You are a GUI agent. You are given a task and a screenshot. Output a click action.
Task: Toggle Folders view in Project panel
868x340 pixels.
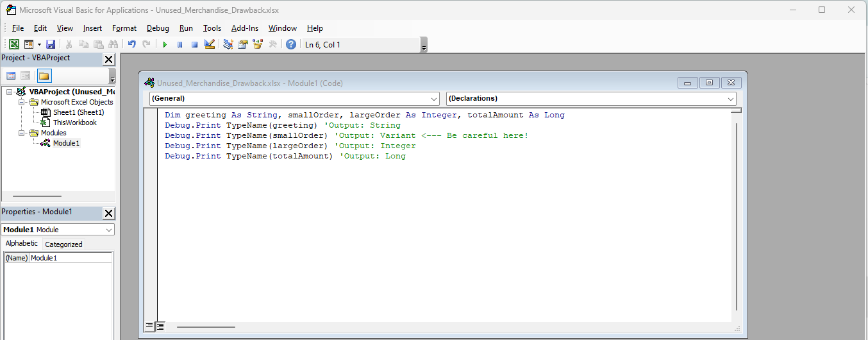tap(44, 76)
